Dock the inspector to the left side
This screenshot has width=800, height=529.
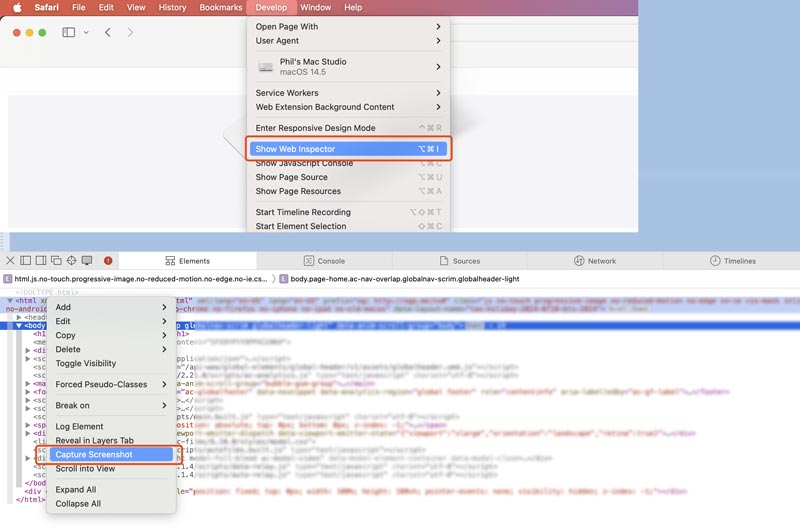26,261
